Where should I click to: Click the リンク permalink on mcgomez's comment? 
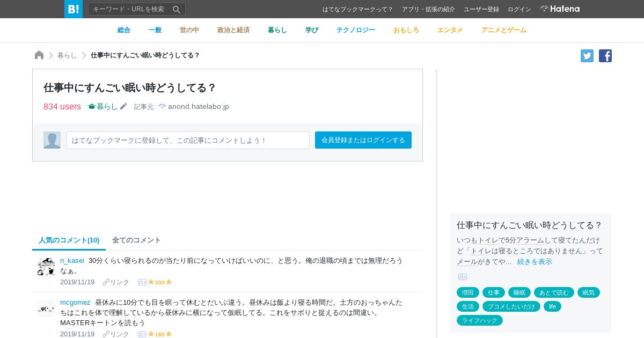coord(120,334)
